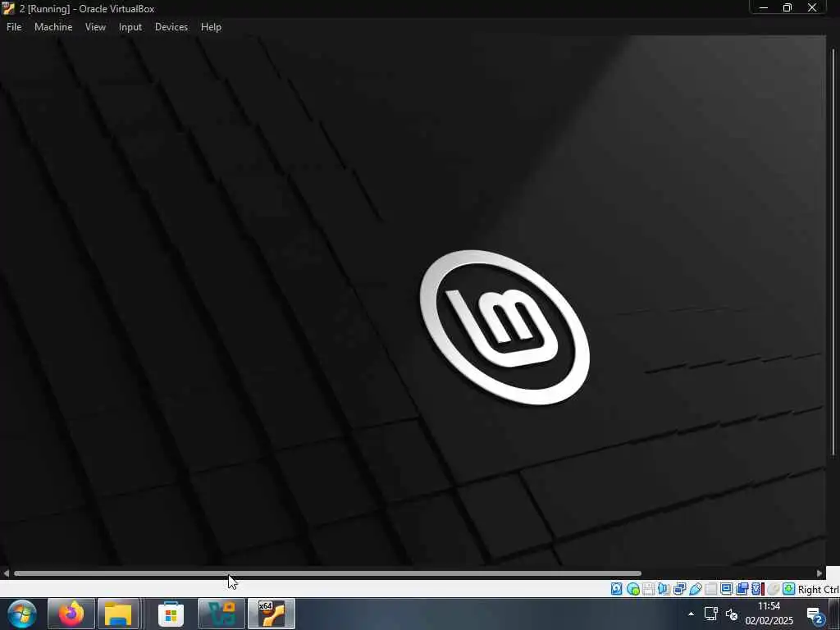
Task: Click the Linux Mint logo in the VM
Action: [x=504, y=327]
